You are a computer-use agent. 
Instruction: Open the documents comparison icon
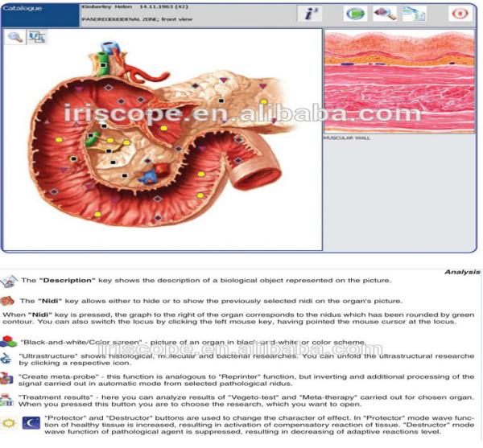(x=415, y=14)
